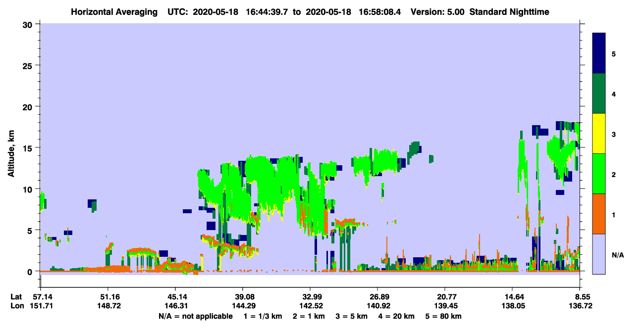Click the 'Altitude, km' axis label
Viewport: 644px width, 330px height.
(11, 155)
